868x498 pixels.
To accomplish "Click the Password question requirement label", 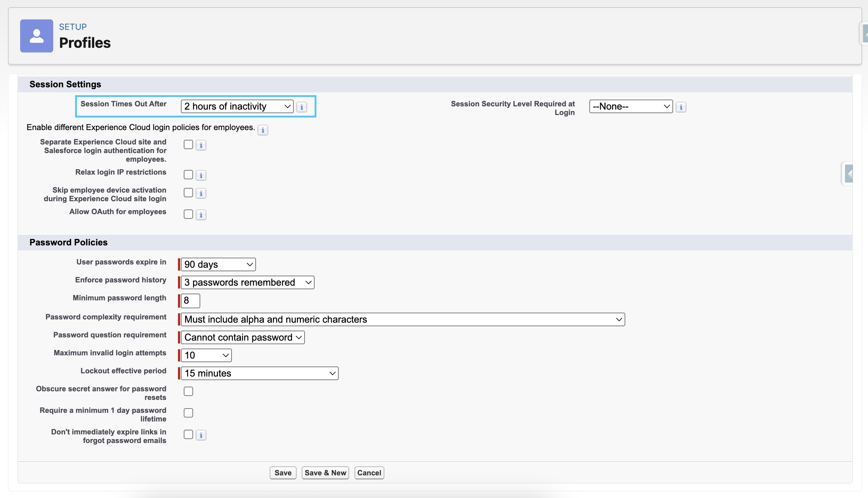I will point(110,335).
